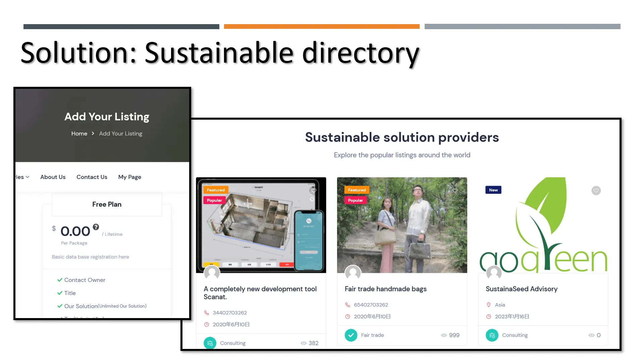Click Consulting icon under SustainaSeed Advisory
This screenshot has height=362, width=644.
click(492, 335)
